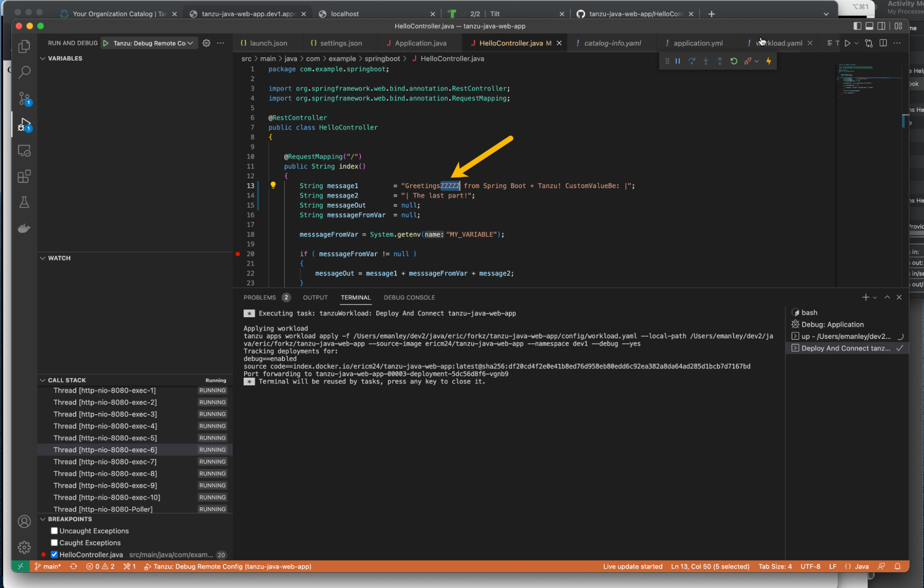Open the Explorer view in activity bar
The width and height of the screenshot is (924, 588).
click(24, 46)
